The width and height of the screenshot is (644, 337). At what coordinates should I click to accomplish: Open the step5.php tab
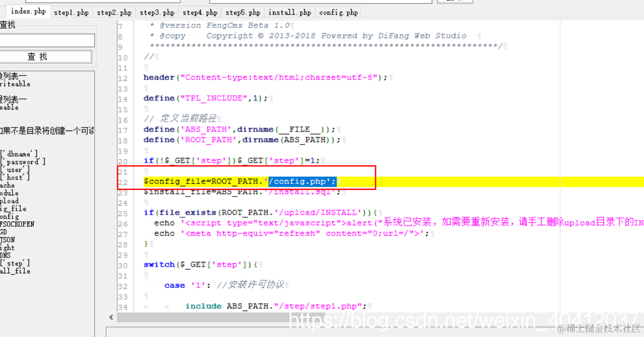coord(243,12)
